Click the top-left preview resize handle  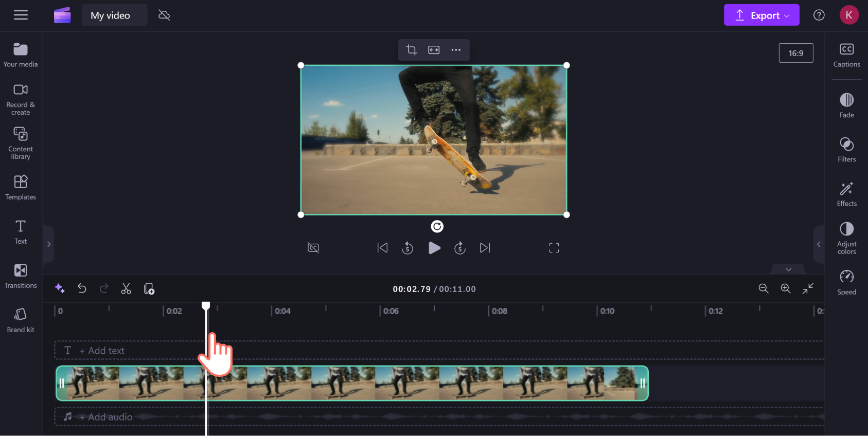pos(301,65)
